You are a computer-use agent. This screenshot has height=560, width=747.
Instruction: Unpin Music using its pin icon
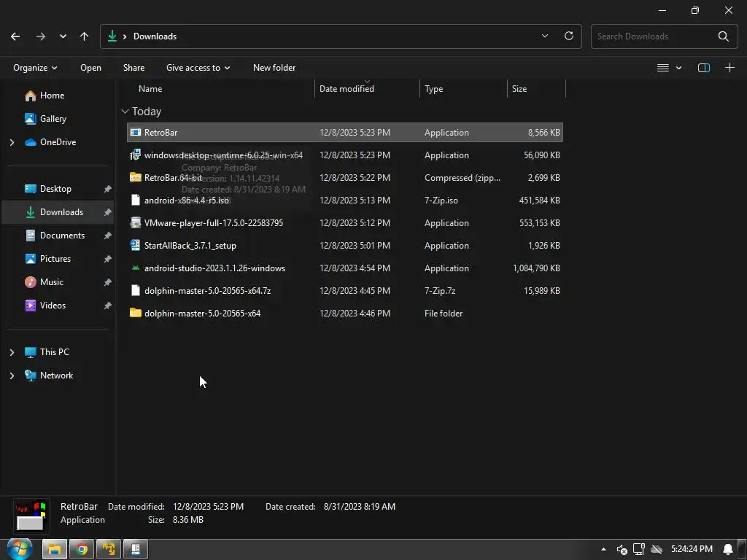108,282
